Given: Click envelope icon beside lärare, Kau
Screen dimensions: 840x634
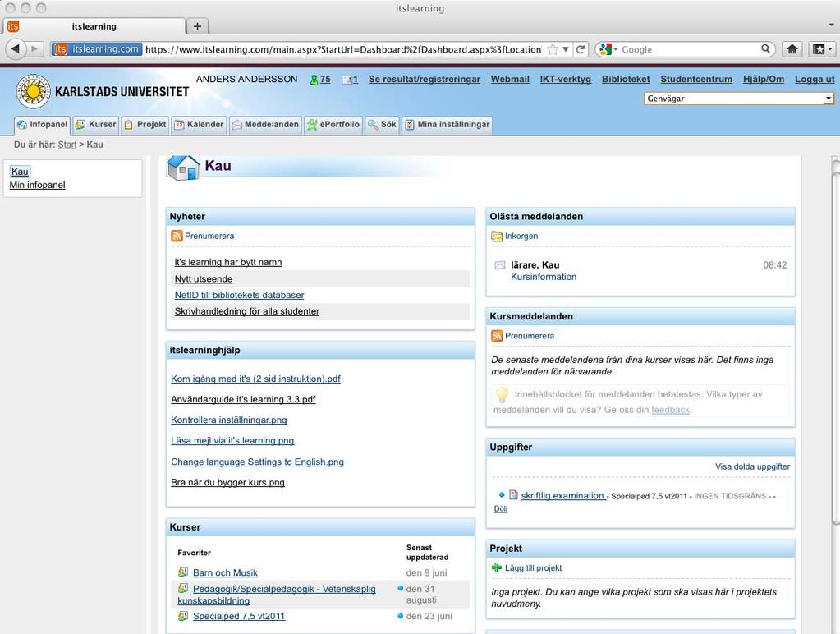Looking at the screenshot, I should 500,264.
